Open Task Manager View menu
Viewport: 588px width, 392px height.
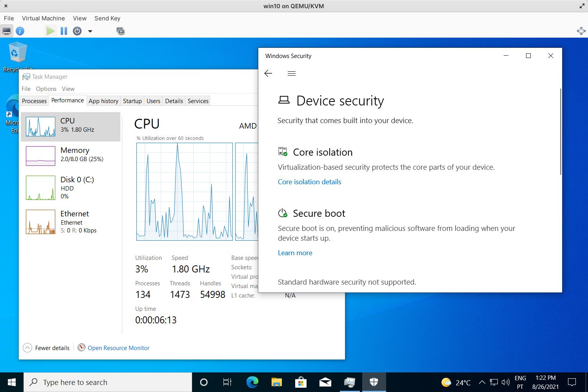click(68, 89)
